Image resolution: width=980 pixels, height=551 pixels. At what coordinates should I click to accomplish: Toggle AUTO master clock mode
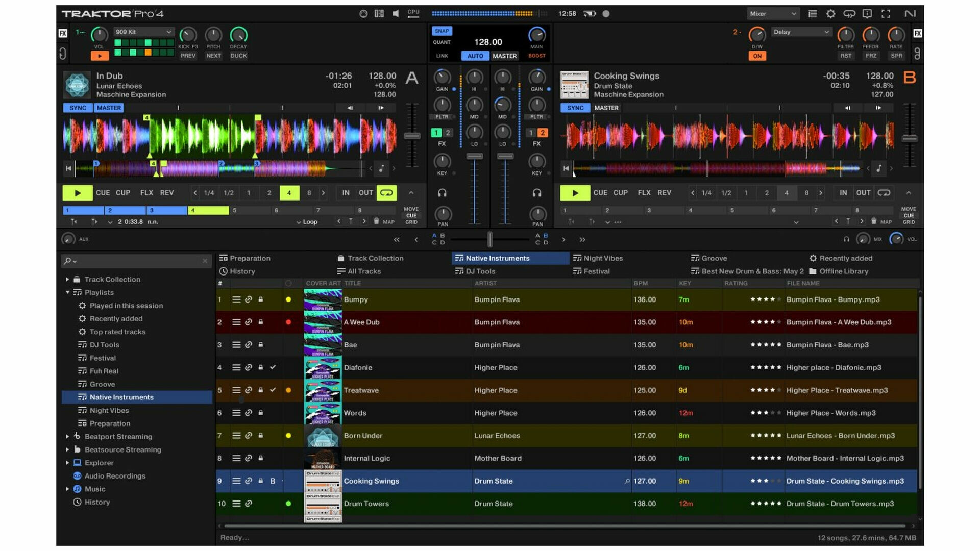[475, 56]
